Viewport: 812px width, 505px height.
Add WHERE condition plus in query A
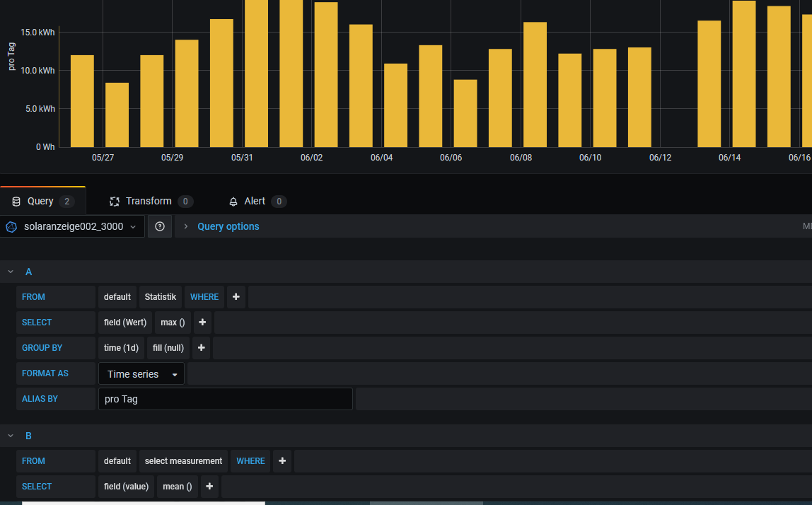pos(236,297)
